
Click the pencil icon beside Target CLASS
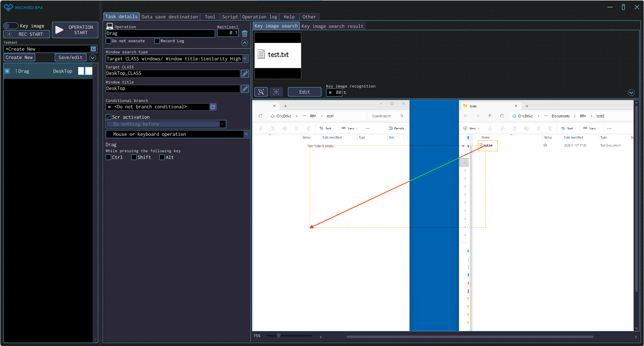coord(245,74)
